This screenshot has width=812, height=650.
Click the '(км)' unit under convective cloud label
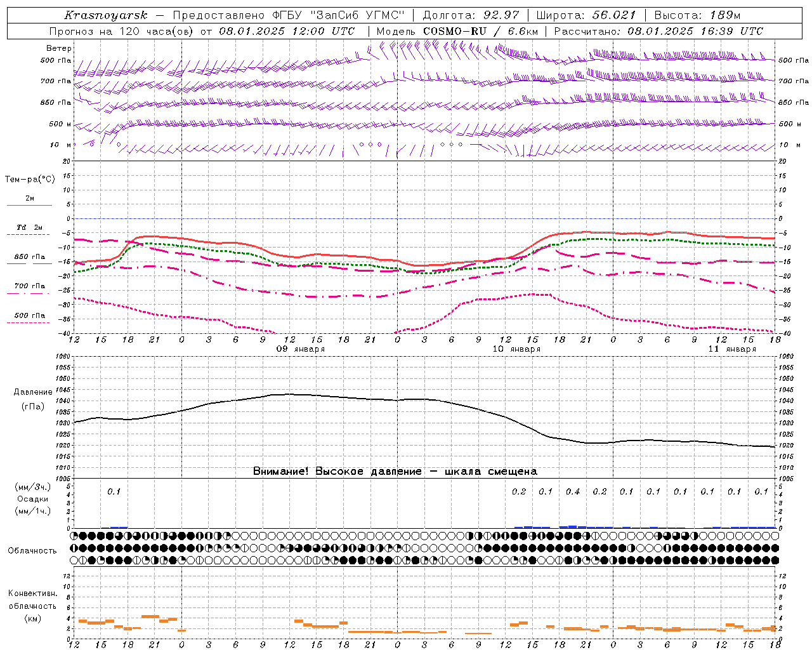pyautogui.click(x=33, y=618)
